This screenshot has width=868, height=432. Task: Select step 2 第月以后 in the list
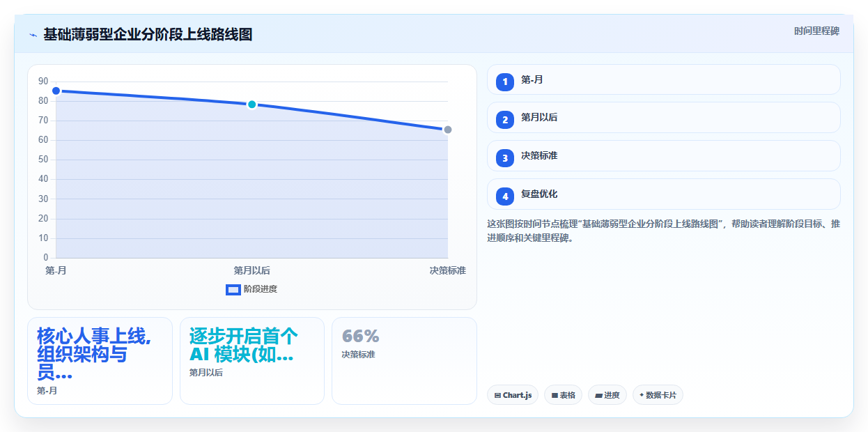coord(663,118)
